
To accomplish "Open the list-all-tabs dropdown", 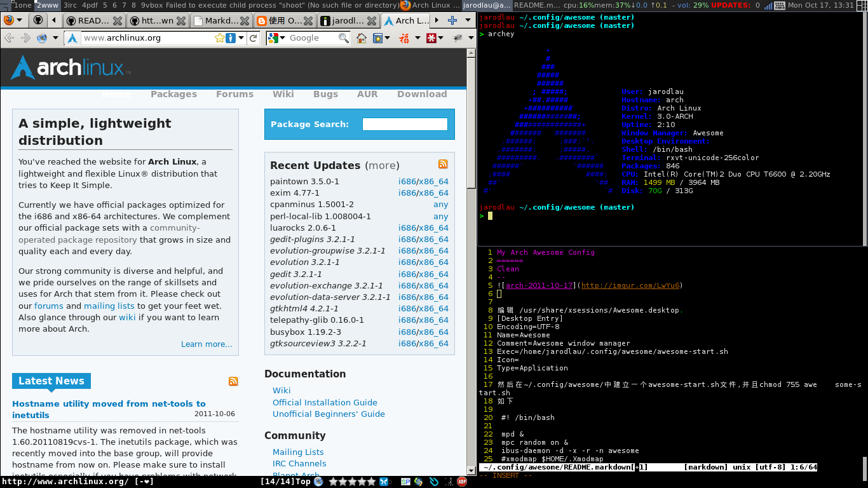I will point(467,20).
